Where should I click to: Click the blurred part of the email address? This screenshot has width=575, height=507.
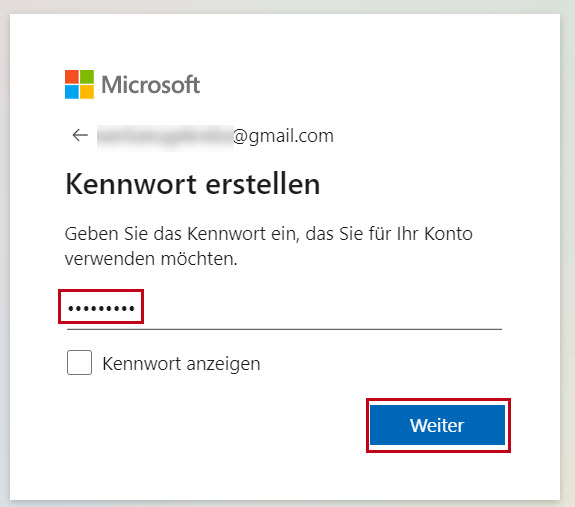point(165,137)
